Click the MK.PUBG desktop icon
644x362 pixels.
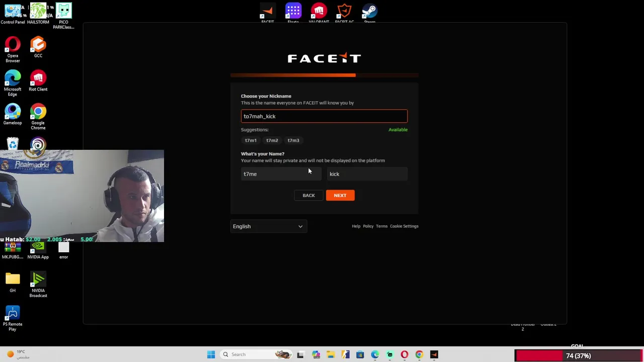point(13,250)
